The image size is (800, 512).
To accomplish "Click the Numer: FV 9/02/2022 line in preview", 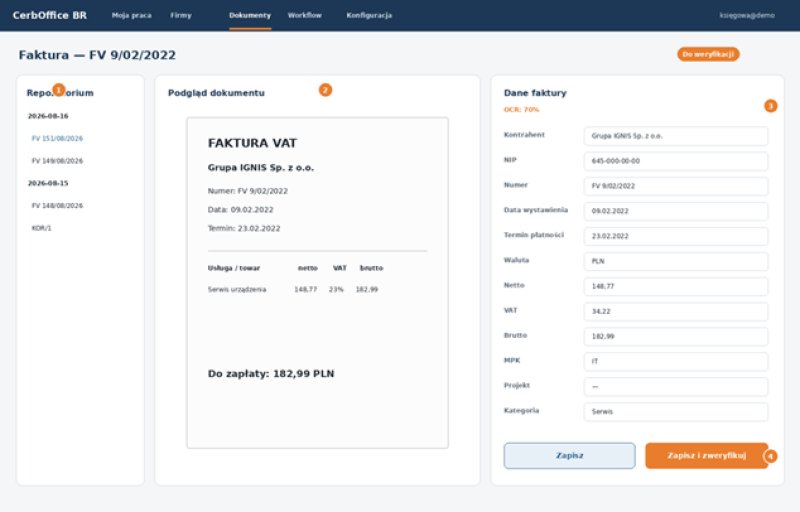I will [x=247, y=191].
